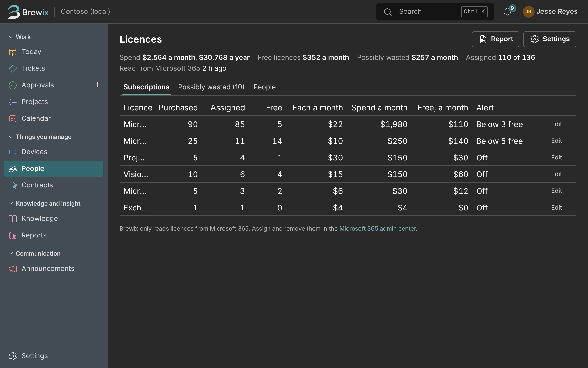Click the Jesse Reyes user name
Image resolution: width=588 pixels, height=368 pixels.
(x=557, y=12)
